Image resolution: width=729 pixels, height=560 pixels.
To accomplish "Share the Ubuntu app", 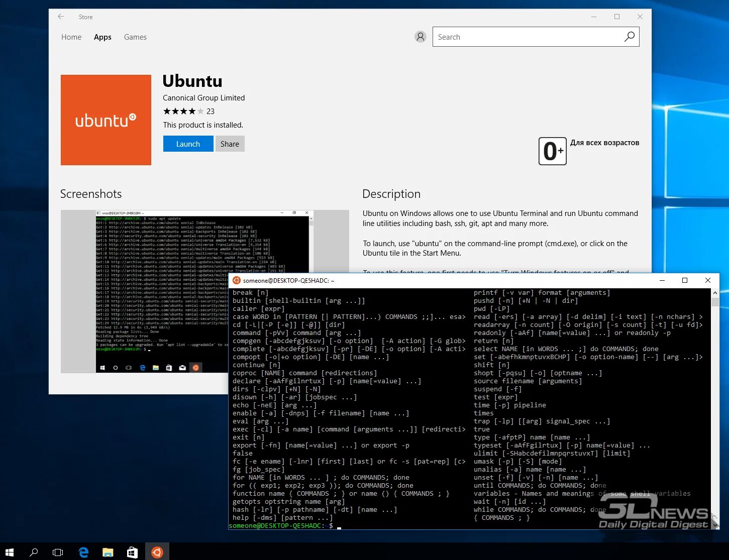I will coord(230,144).
